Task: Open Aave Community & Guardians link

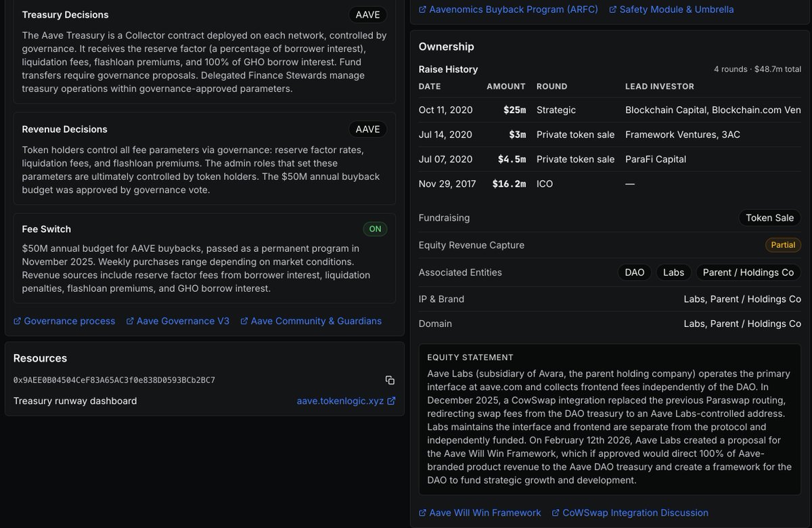Action: [311, 321]
